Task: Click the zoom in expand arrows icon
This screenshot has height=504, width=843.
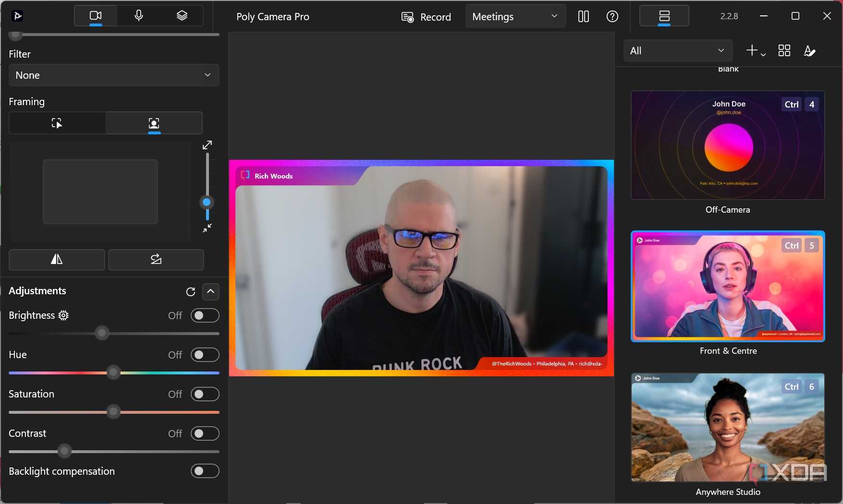Action: (x=207, y=145)
